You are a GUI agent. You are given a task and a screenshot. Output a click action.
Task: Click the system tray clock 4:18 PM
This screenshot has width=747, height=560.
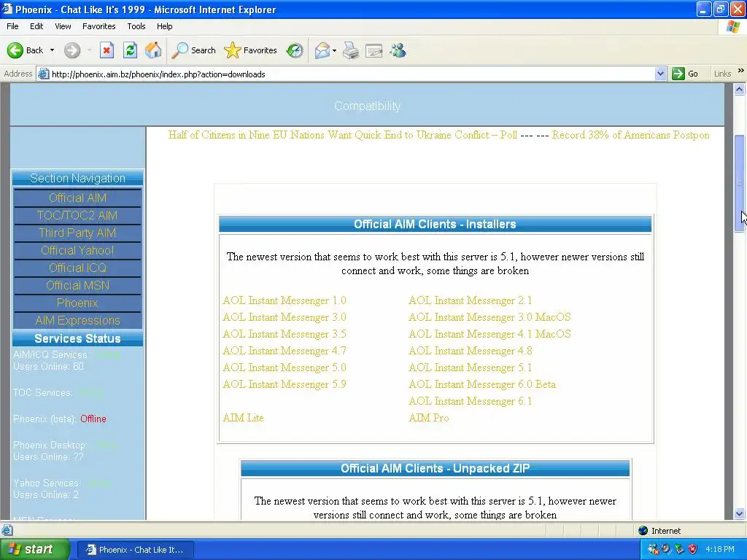point(720,550)
